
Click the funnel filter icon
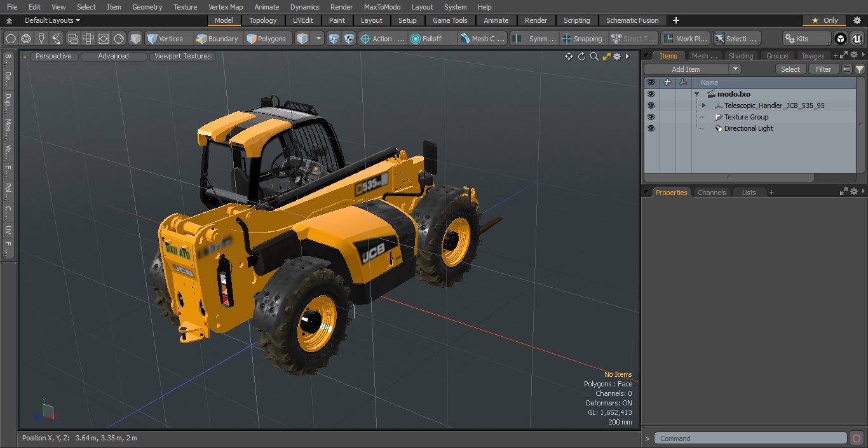click(x=859, y=69)
